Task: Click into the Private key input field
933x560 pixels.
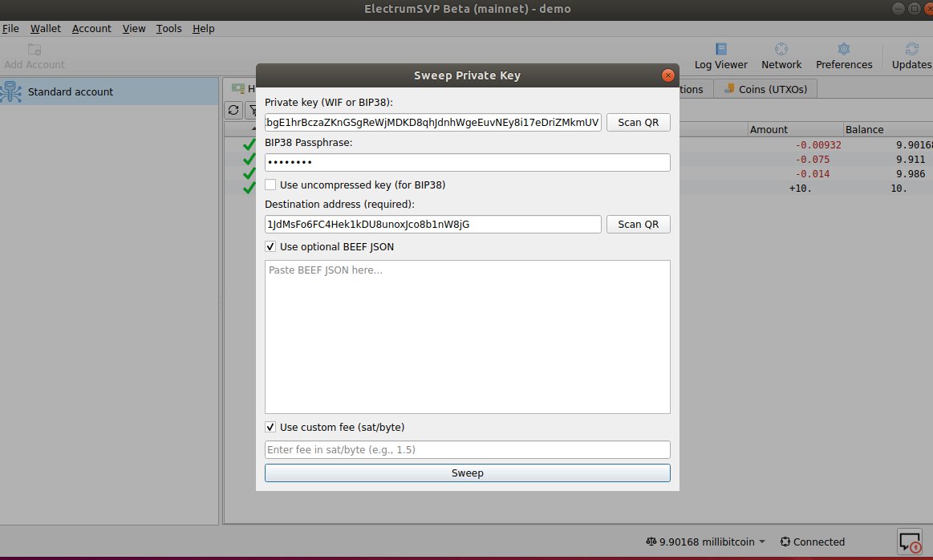Action: (x=432, y=122)
